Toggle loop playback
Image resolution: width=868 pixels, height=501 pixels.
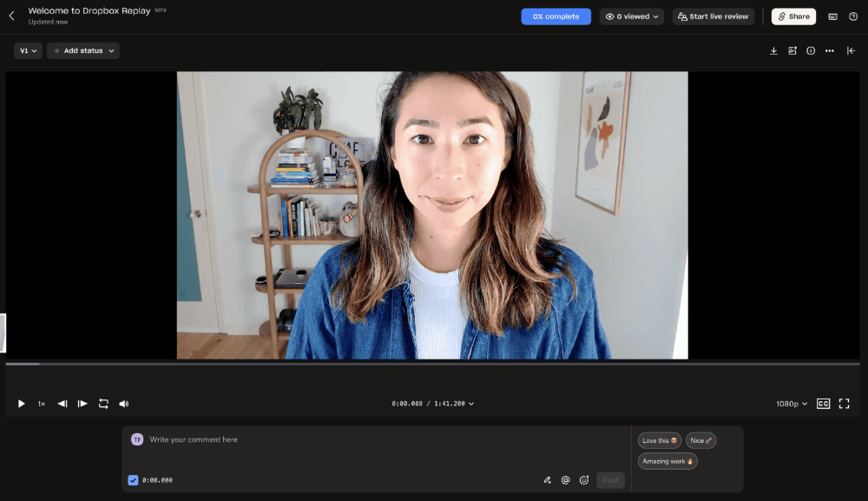(x=103, y=404)
